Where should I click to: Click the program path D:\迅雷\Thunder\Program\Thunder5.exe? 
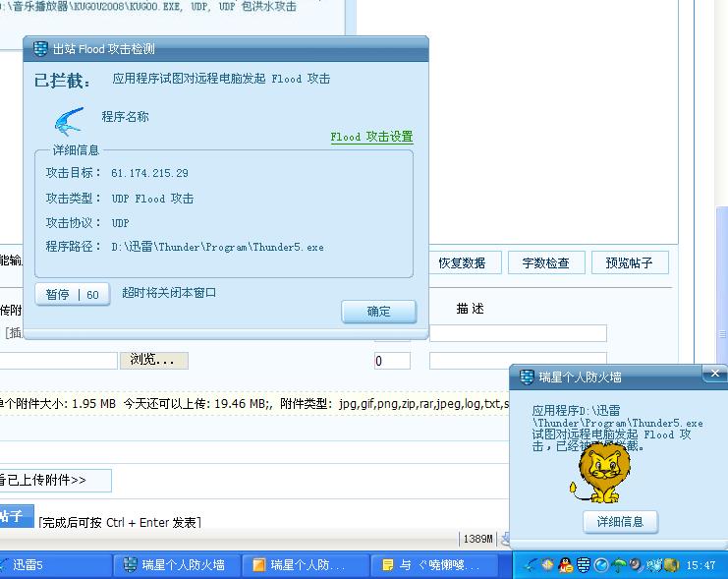click(217, 247)
